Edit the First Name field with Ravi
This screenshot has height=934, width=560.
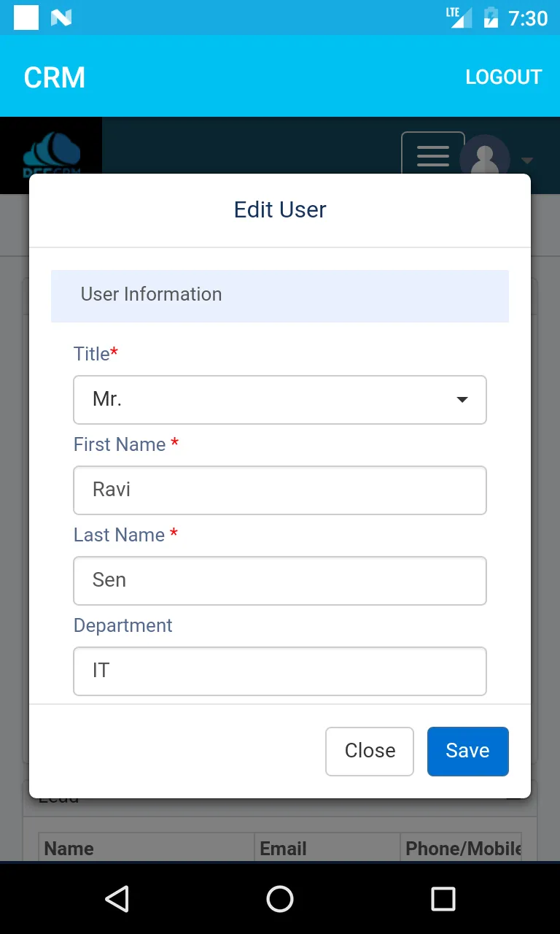[280, 490]
